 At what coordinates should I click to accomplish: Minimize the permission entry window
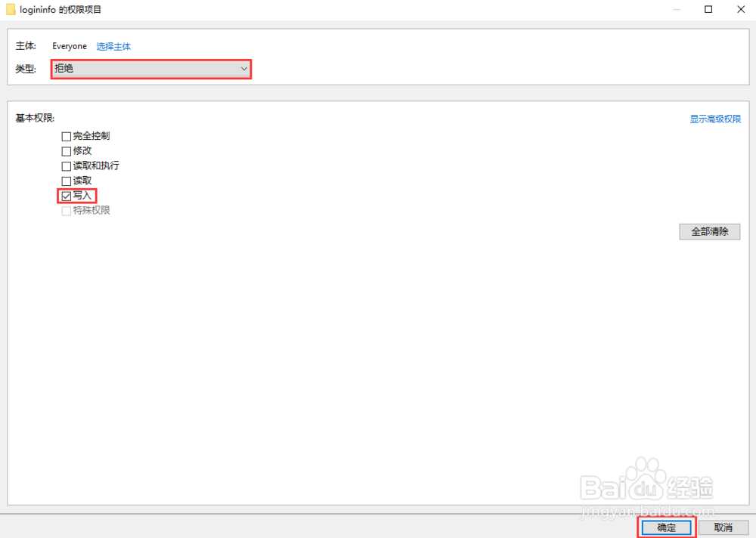click(674, 9)
